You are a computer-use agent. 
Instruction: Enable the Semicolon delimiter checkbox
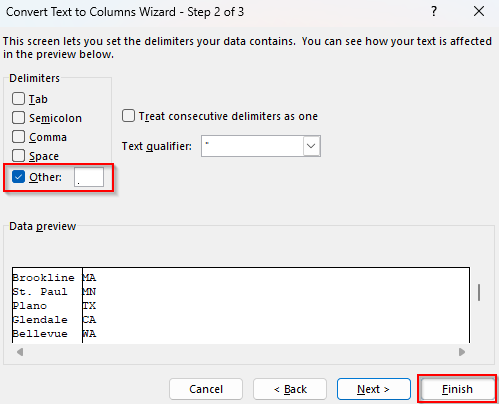point(18,118)
